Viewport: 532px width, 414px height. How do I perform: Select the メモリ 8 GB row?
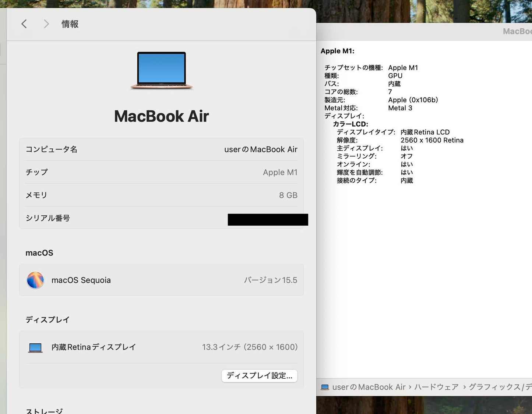click(x=161, y=195)
